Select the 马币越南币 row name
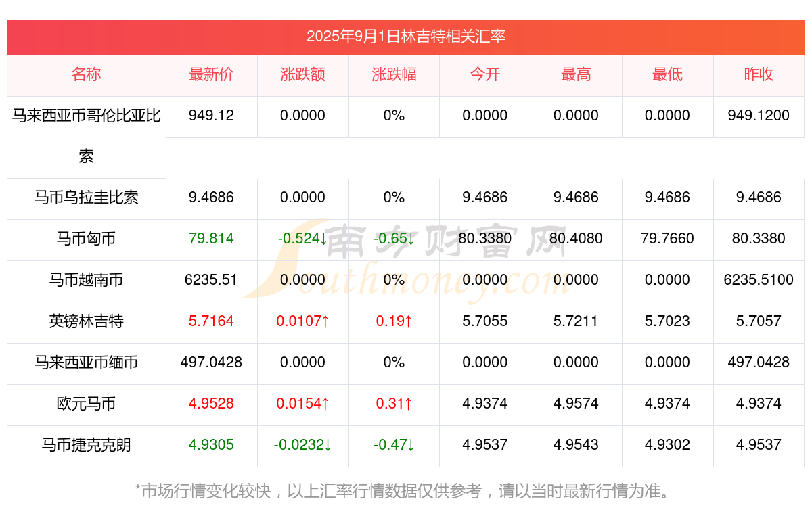 (86, 280)
